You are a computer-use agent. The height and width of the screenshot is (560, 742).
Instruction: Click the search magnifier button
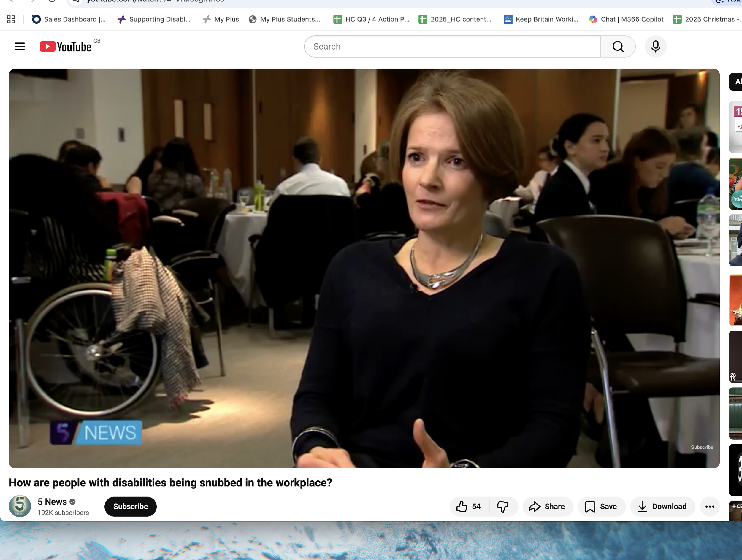pyautogui.click(x=618, y=47)
